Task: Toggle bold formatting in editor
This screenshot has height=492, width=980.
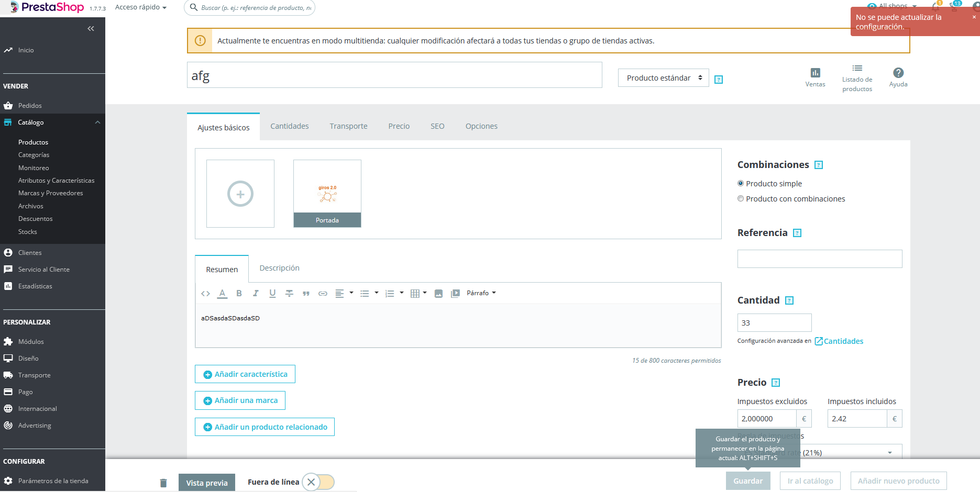Action: pyautogui.click(x=239, y=293)
